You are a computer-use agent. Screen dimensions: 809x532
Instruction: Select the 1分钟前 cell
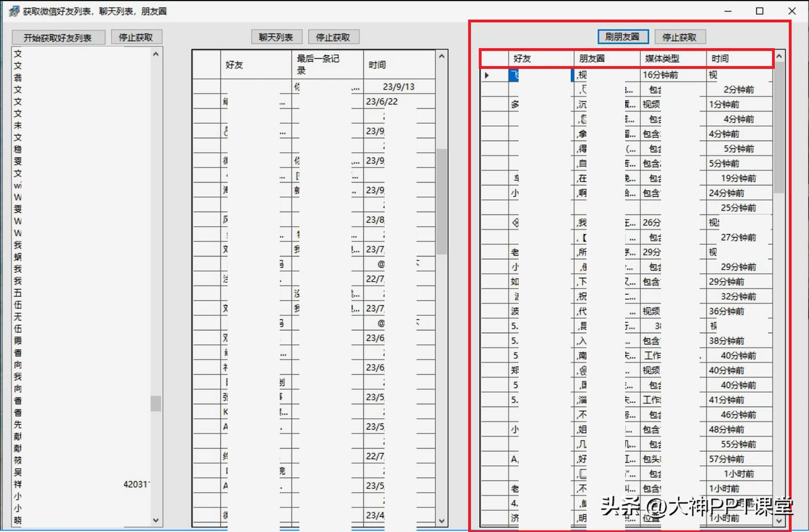pos(739,104)
